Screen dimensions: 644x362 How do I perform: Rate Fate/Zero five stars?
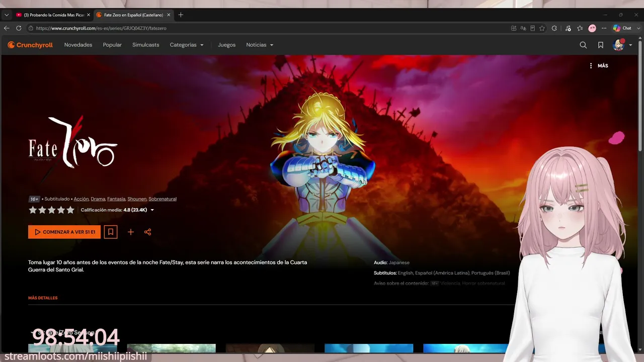tap(70, 210)
